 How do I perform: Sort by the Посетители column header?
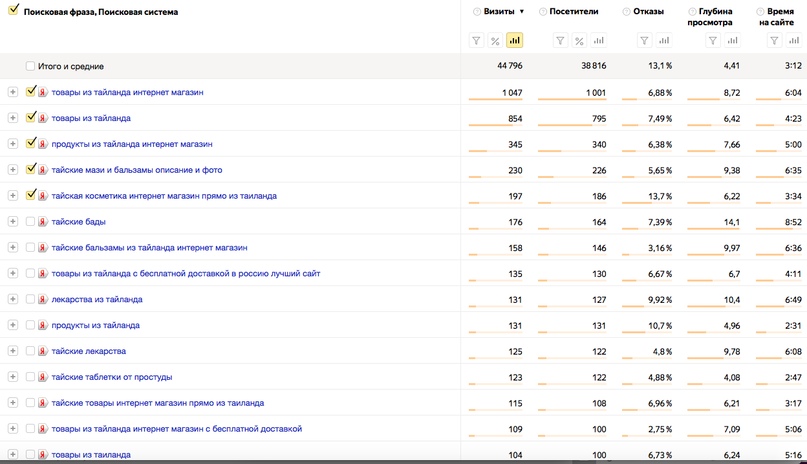click(x=574, y=11)
